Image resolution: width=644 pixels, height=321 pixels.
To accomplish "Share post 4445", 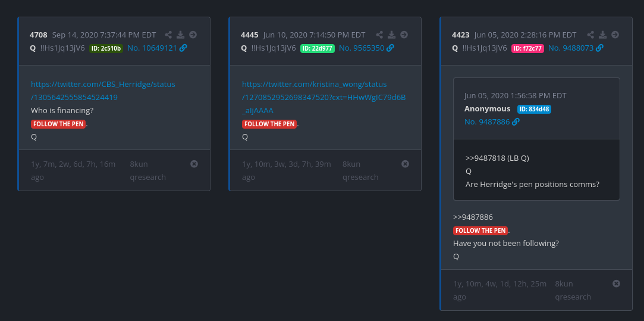I will click(379, 35).
